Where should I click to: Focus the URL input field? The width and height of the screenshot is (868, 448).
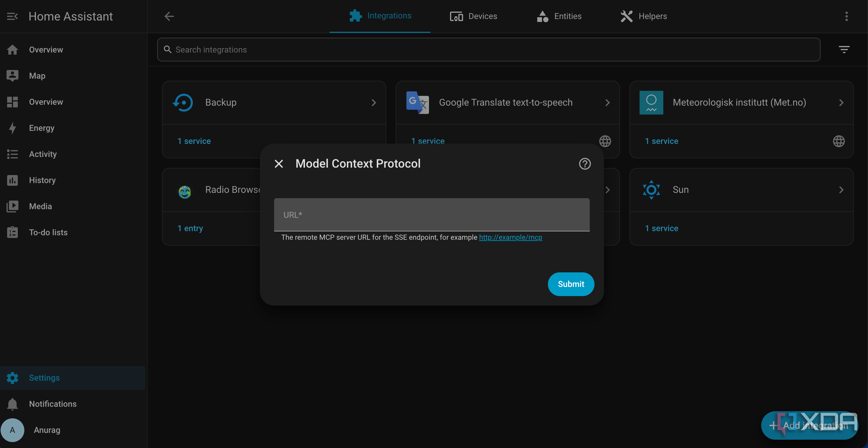432,215
